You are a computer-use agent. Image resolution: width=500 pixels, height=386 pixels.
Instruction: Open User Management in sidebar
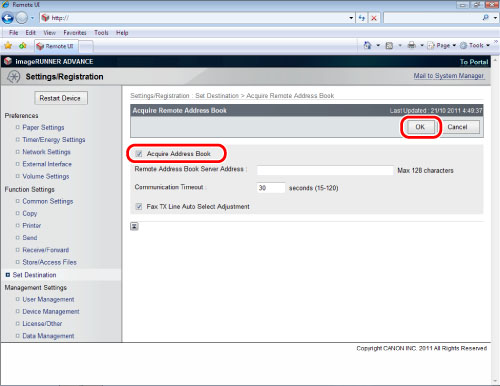coord(48,299)
